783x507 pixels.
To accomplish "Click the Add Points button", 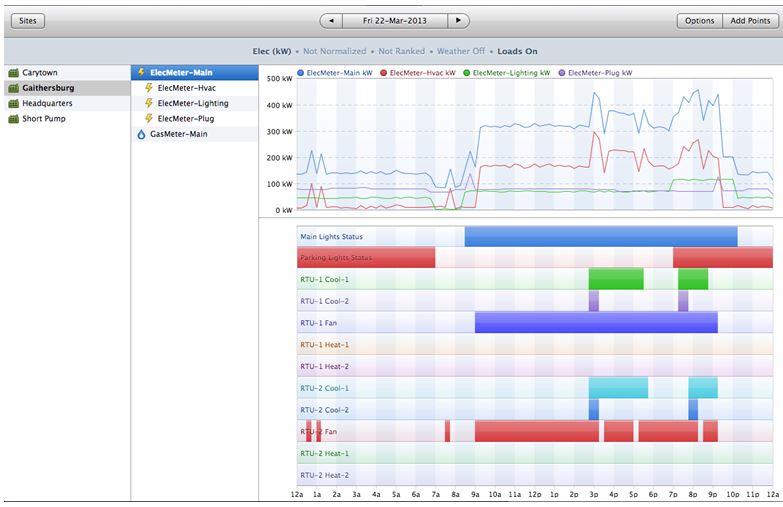I will [750, 21].
